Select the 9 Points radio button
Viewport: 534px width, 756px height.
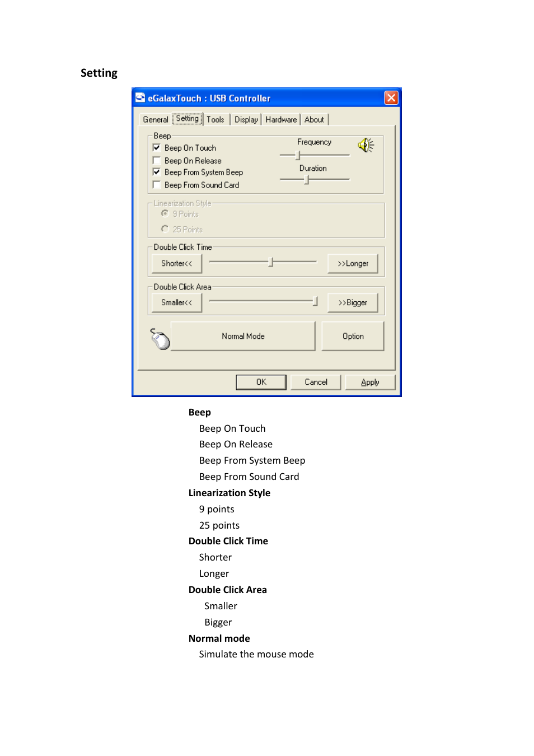(x=165, y=213)
